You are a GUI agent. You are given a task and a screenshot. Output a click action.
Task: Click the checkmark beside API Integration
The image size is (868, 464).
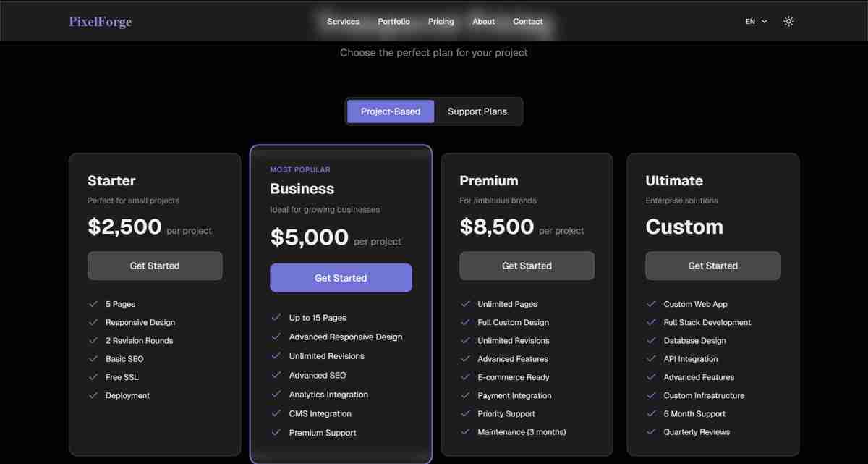coord(651,359)
